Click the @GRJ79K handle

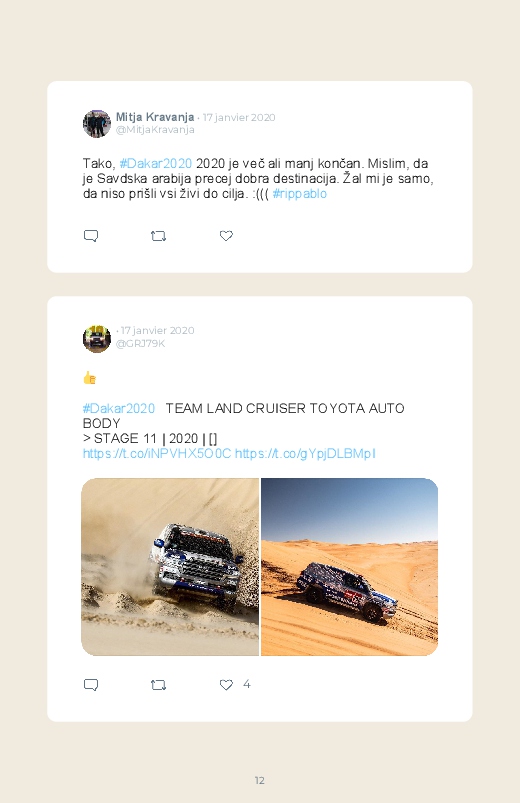(x=140, y=344)
